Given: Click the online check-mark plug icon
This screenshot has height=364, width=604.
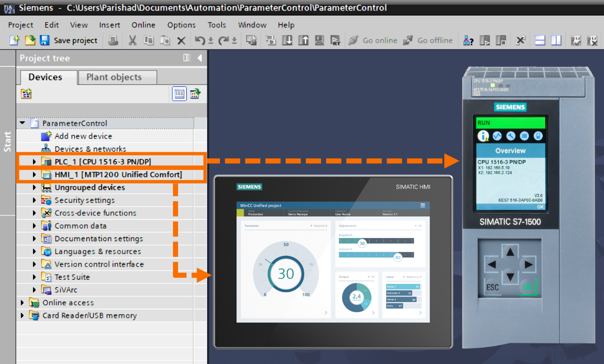Looking at the screenshot, I should (x=576, y=40).
